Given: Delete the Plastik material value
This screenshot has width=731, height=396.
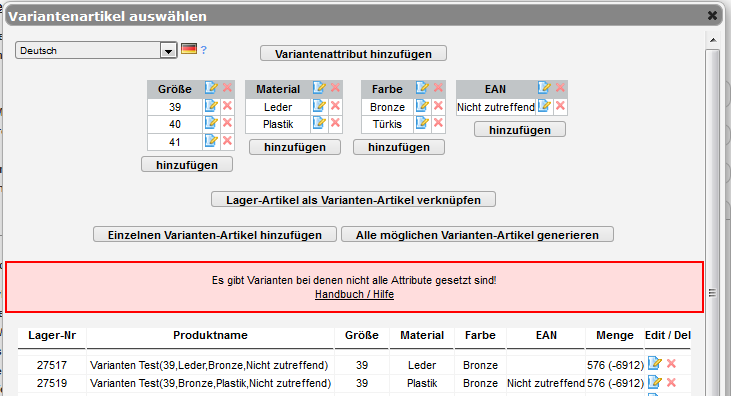Looking at the screenshot, I should [x=335, y=123].
